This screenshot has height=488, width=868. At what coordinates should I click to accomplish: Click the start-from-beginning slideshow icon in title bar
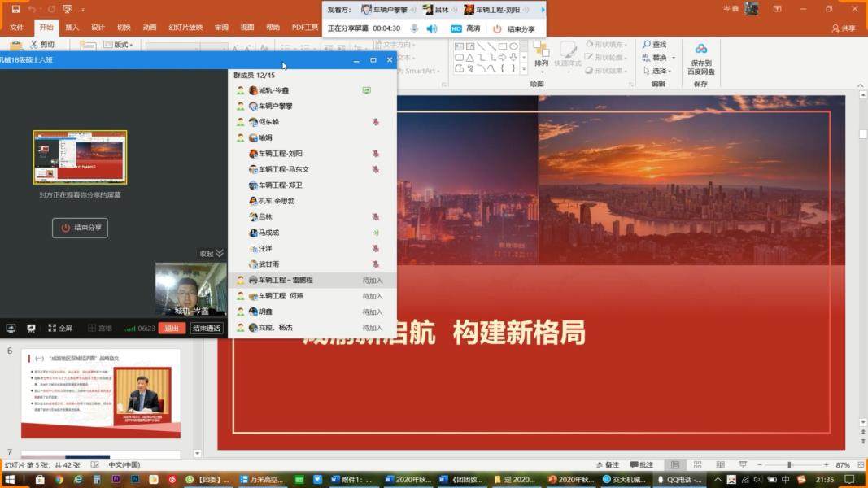tap(68, 9)
